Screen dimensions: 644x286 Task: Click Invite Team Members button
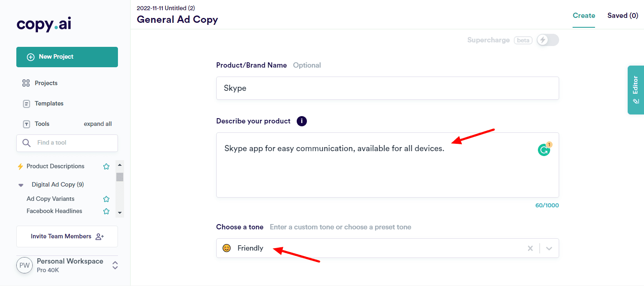(67, 236)
